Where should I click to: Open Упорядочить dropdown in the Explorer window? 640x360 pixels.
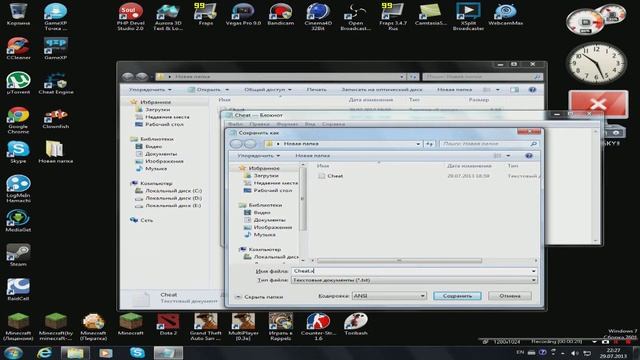click(x=150, y=89)
